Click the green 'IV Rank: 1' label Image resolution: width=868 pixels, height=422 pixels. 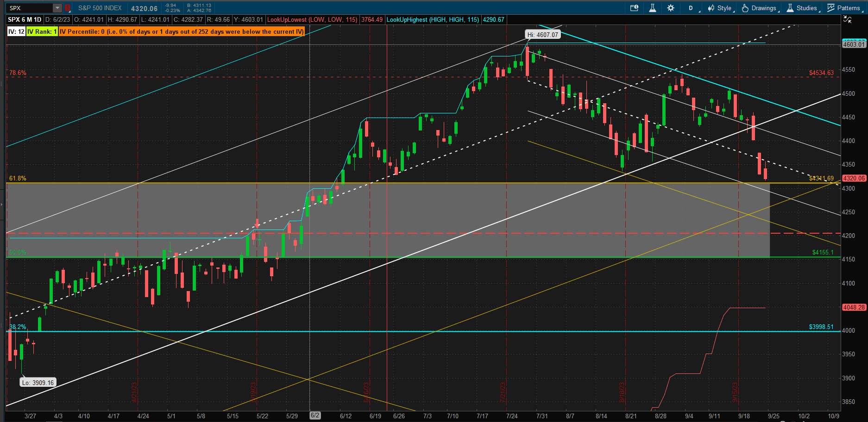point(42,31)
